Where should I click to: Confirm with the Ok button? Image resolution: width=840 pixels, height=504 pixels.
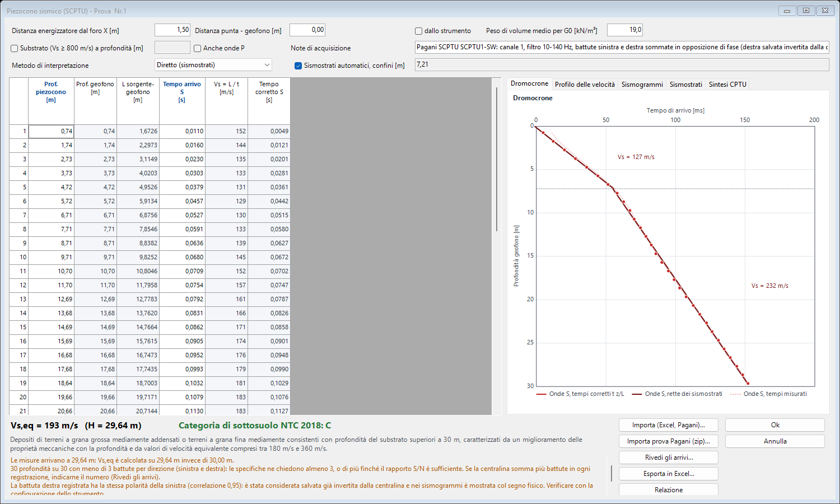pyautogui.click(x=775, y=425)
